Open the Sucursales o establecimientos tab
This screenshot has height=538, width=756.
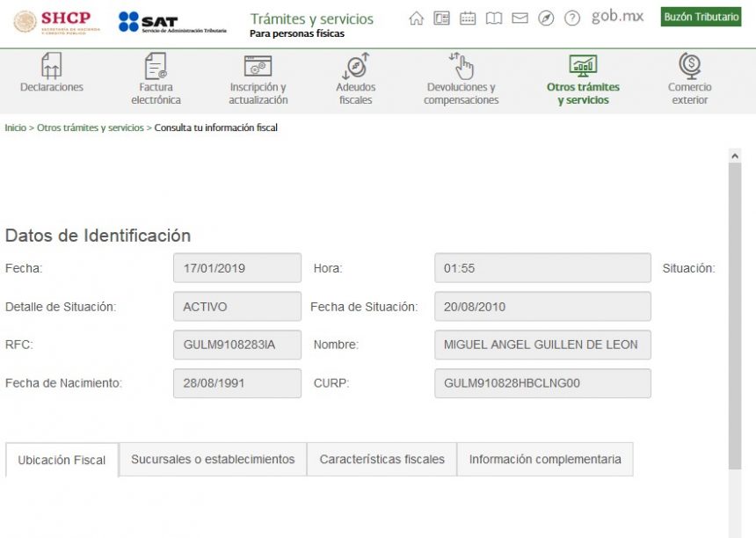(x=212, y=459)
